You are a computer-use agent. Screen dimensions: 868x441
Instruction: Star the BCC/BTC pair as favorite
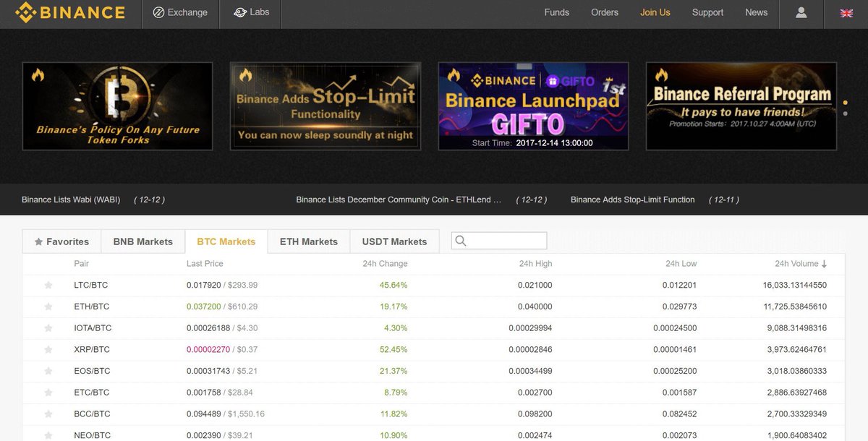(48, 414)
